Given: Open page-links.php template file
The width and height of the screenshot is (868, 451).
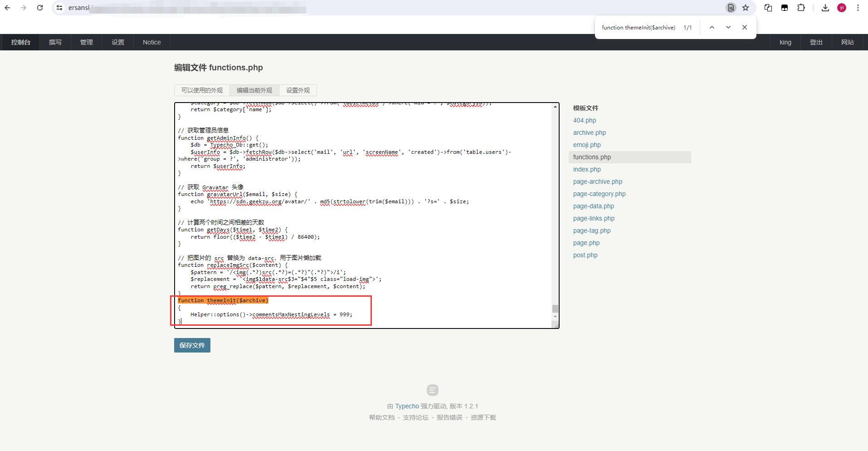Looking at the screenshot, I should click(594, 218).
